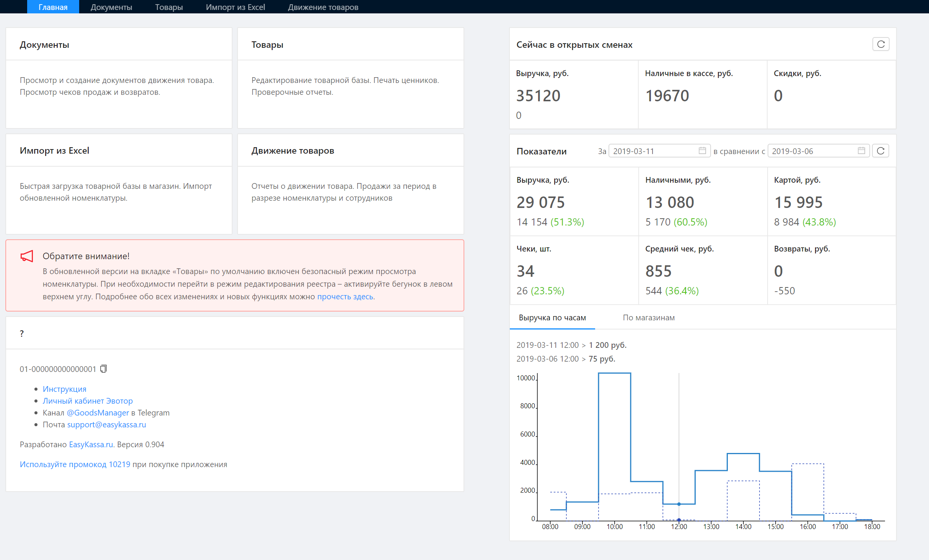Screen dimensions: 929x560
Task: Open calendar for date 2019-03-11
Action: [x=702, y=151]
